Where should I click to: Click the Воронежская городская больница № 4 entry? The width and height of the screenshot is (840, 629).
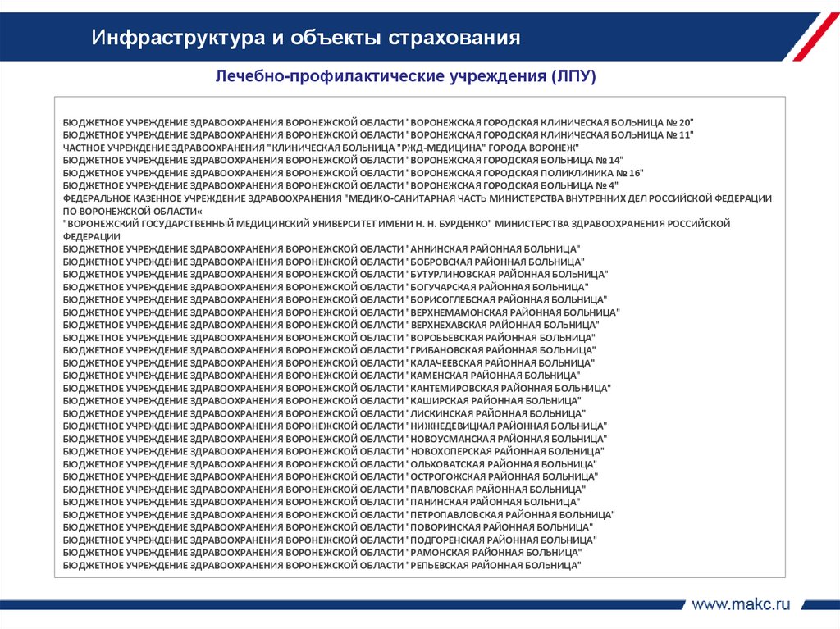pos(340,185)
